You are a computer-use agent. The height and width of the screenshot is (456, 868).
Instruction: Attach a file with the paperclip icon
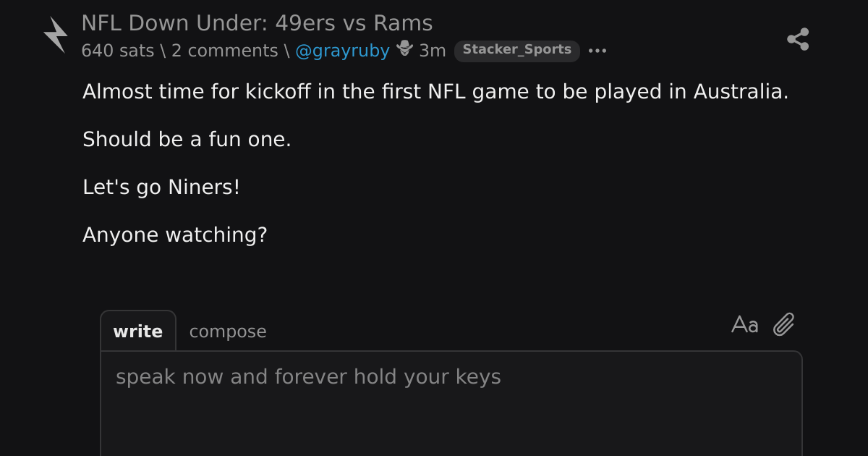[784, 324]
